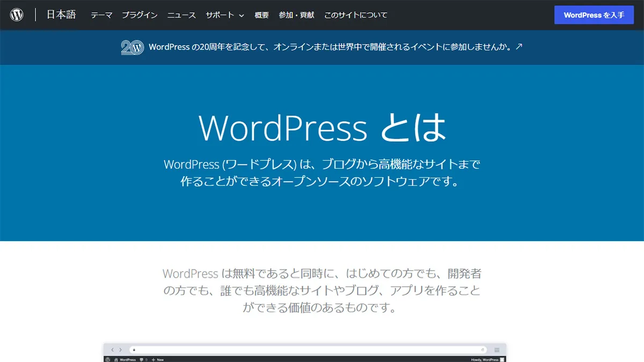The height and width of the screenshot is (362, 644).
Task: Click the 日本語 language link
Action: click(x=61, y=15)
